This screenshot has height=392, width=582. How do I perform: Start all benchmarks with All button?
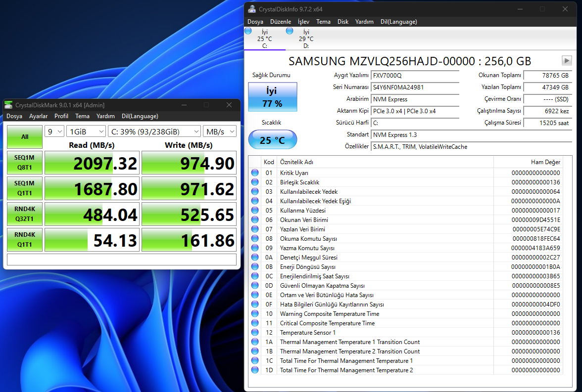point(24,137)
